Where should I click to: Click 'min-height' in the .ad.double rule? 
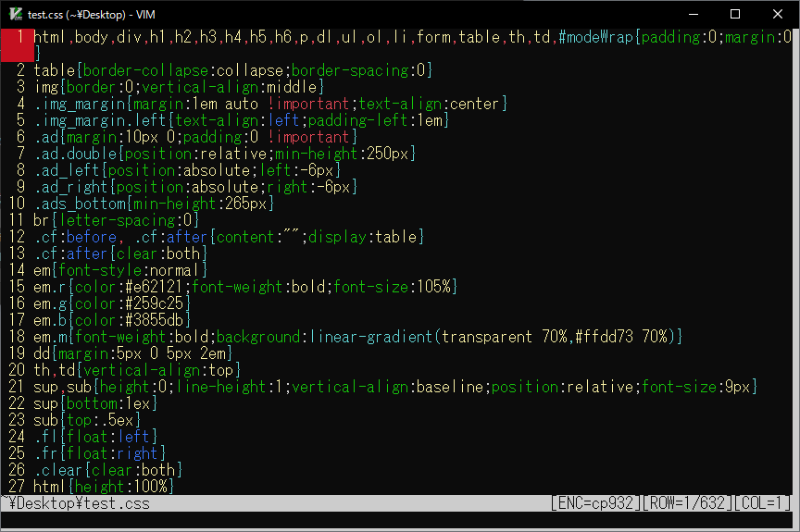[x=317, y=154]
